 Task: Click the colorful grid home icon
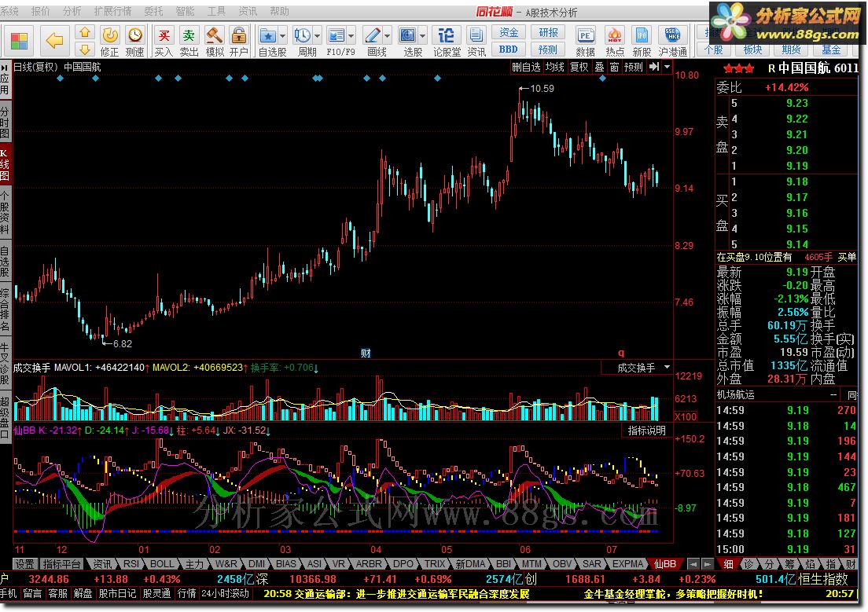19,41
